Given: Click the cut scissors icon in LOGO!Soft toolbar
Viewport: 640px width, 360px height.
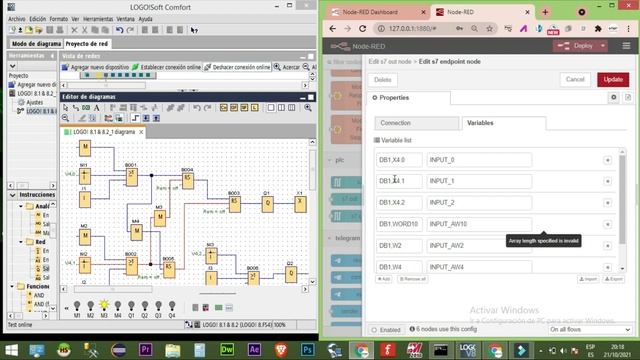Looking at the screenshot, I should click(84, 30).
